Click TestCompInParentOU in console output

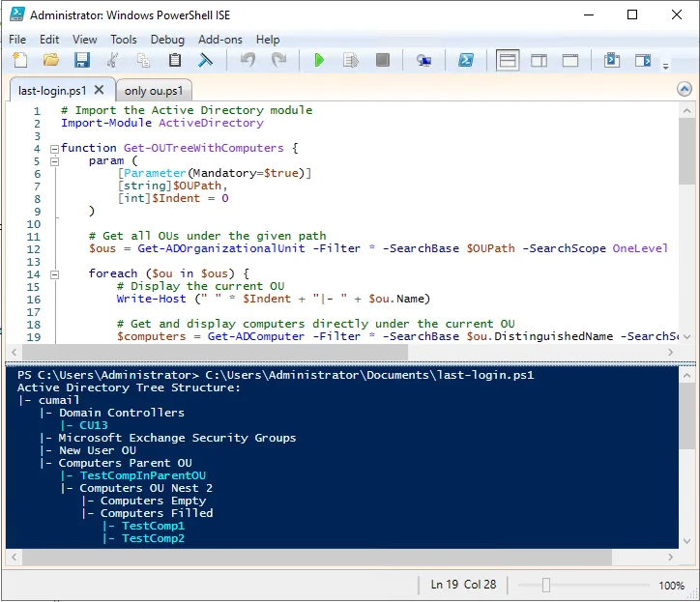pyautogui.click(x=143, y=475)
